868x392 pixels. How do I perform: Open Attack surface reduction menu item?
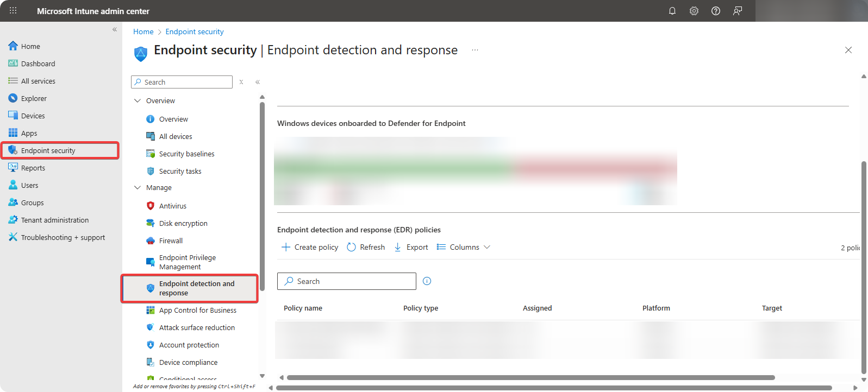[197, 328]
